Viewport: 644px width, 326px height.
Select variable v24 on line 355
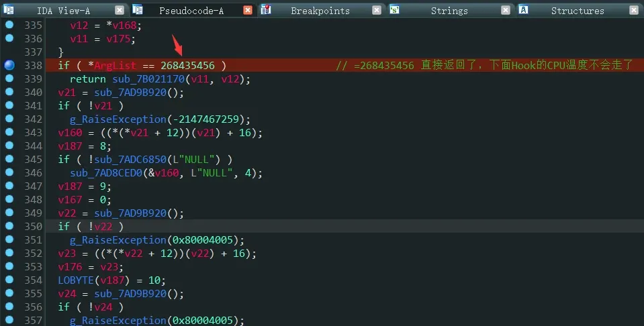point(67,294)
